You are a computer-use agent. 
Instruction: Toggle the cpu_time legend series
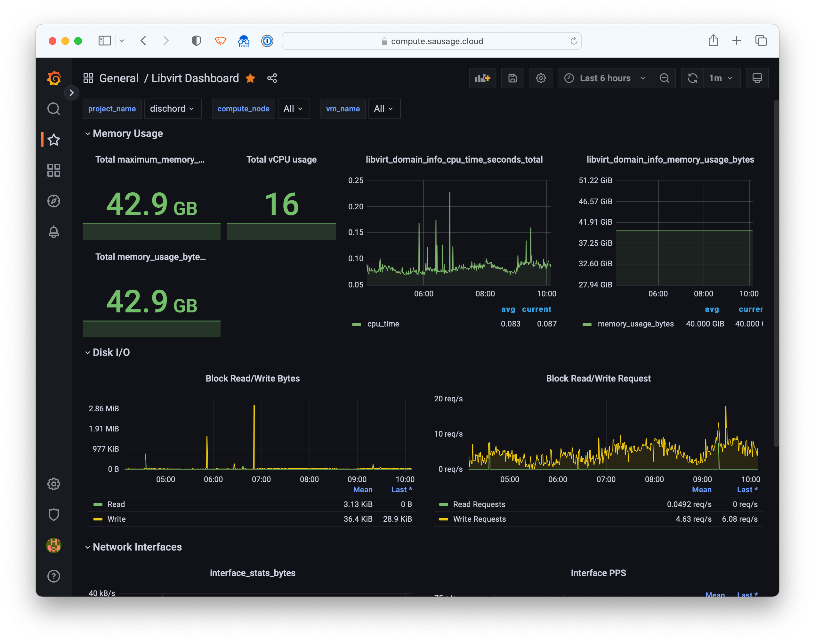point(383,324)
